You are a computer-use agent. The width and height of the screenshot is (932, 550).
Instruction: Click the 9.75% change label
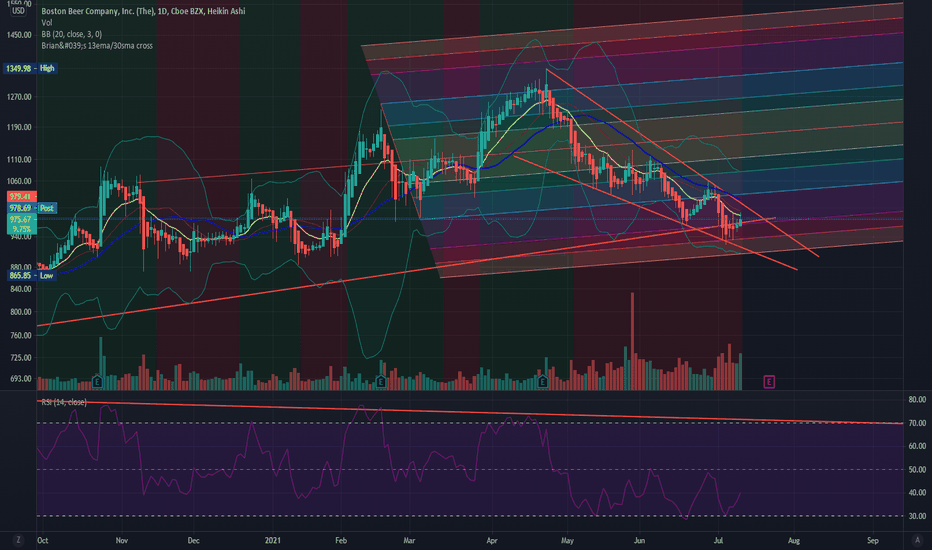pyautogui.click(x=21, y=229)
